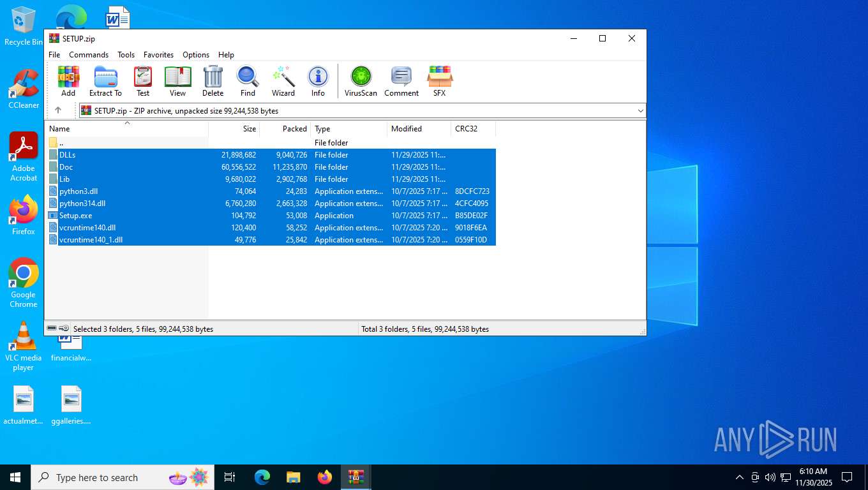Select the parent folder '..' row
This screenshot has height=490, width=868.
coord(271,143)
